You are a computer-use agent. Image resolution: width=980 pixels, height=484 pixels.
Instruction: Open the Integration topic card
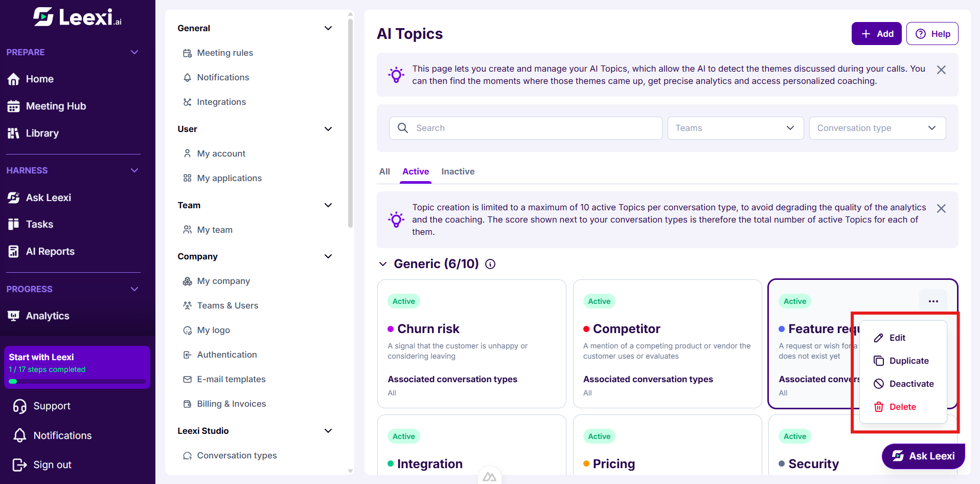tap(471, 445)
